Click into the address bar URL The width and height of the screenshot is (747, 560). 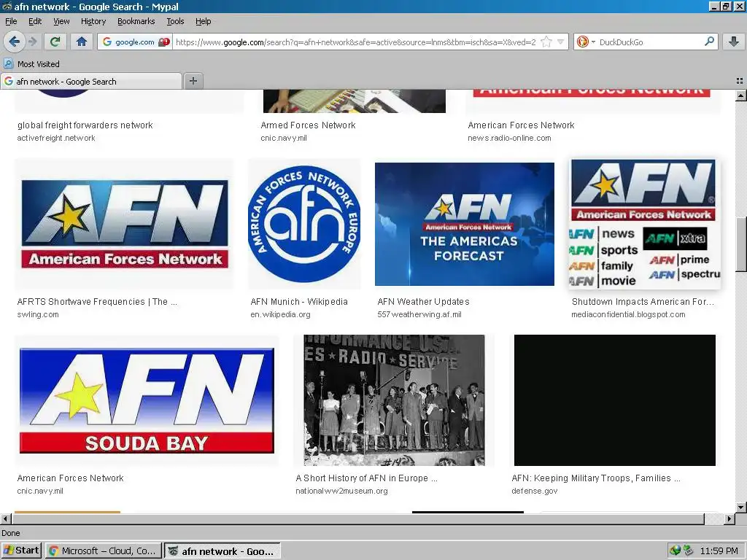click(x=355, y=42)
